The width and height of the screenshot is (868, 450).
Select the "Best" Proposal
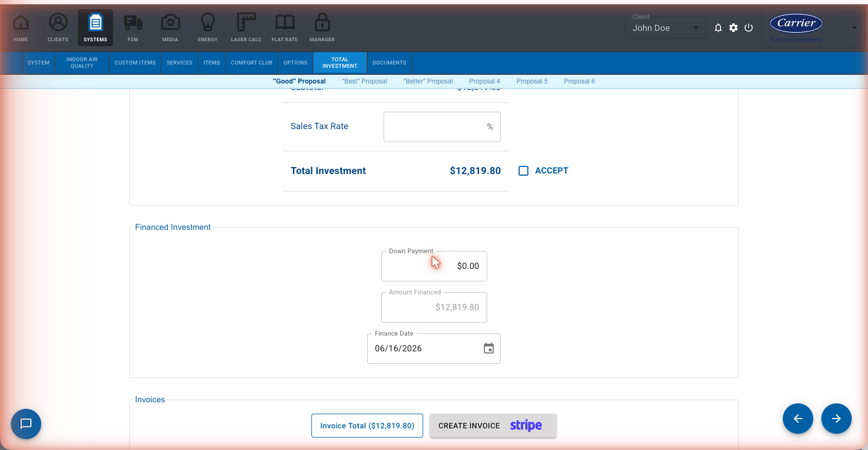tap(365, 81)
